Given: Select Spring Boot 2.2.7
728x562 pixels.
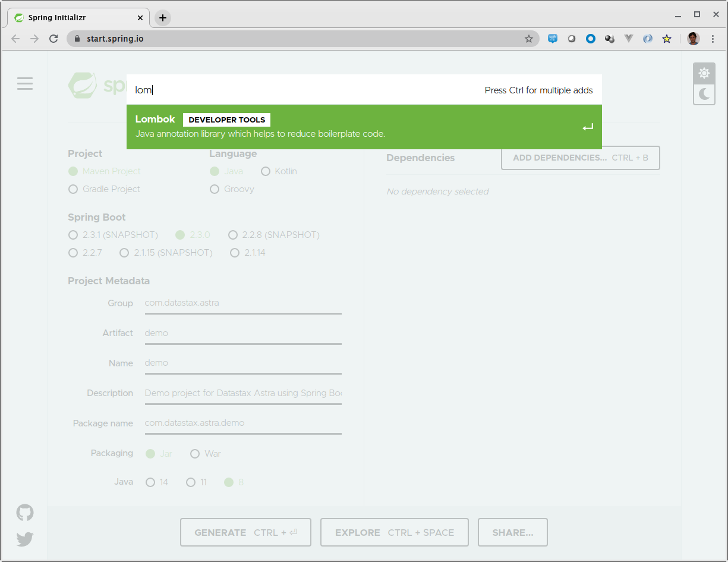Looking at the screenshot, I should 85,253.
